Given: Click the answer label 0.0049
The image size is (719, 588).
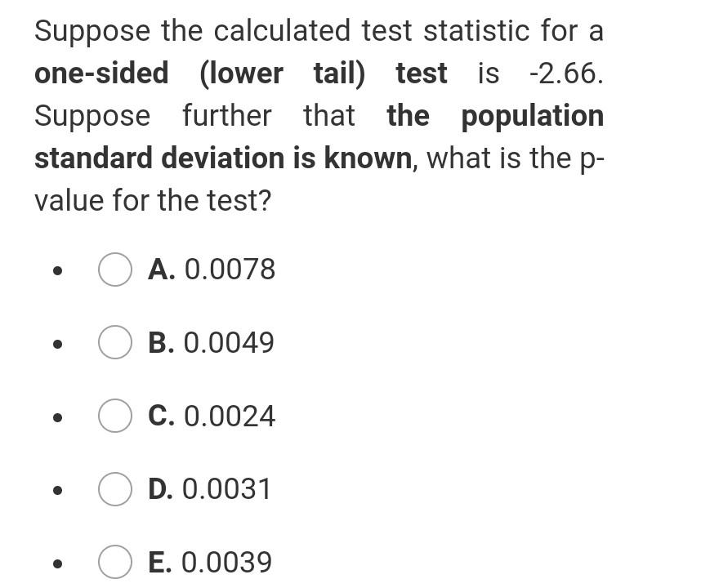Looking at the screenshot, I should (230, 343).
